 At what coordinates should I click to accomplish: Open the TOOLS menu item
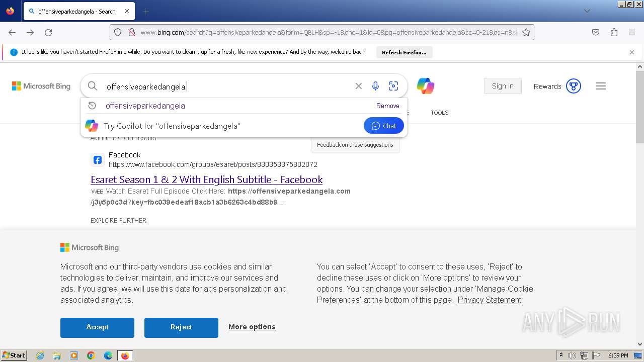[440, 113]
